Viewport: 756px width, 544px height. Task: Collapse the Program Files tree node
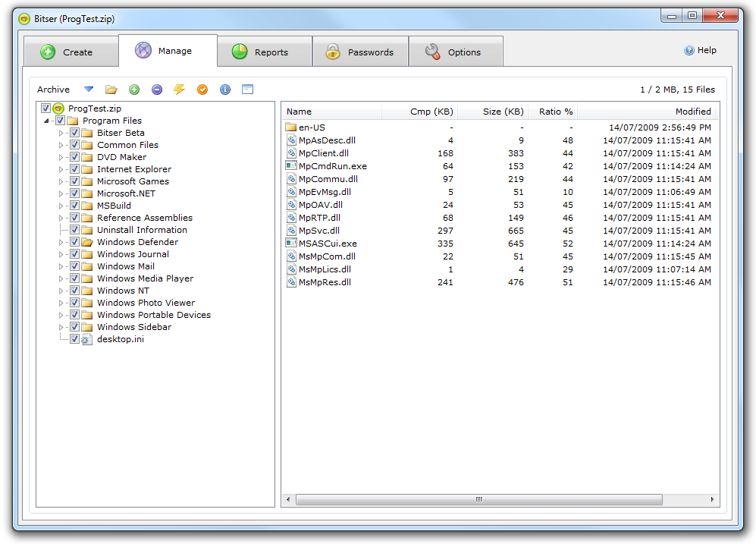point(46,121)
